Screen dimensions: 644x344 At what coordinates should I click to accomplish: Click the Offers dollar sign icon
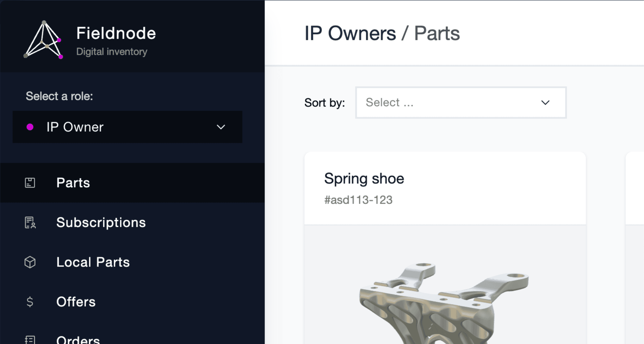click(x=30, y=302)
